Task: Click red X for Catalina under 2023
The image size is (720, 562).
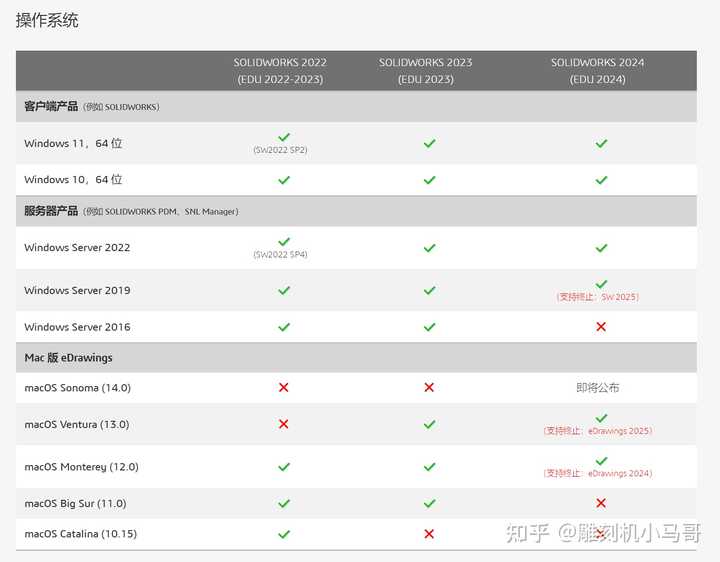Action: point(429,534)
